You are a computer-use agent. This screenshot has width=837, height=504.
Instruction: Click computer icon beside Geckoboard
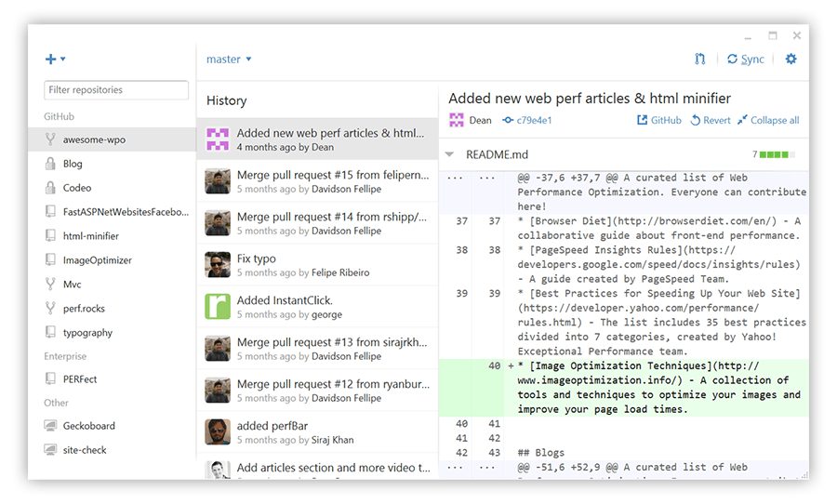50,426
